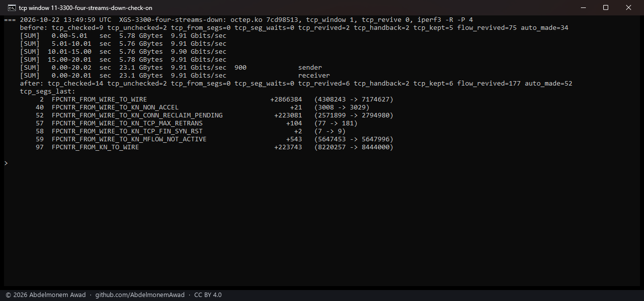Click the range '(3008 -> 3029)'
The image size is (644, 301).
click(342, 107)
